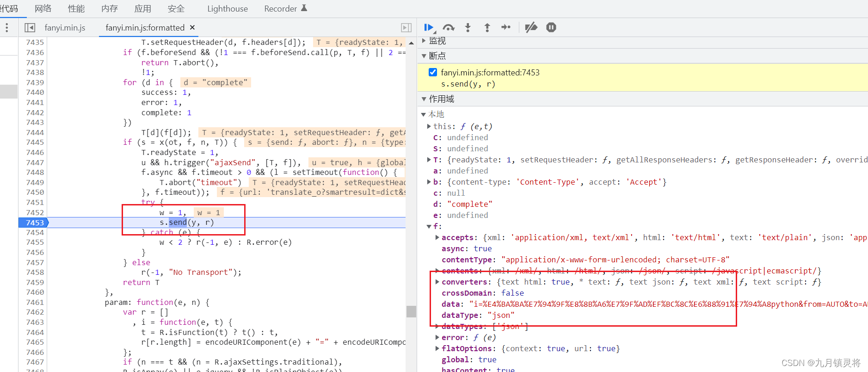Image resolution: width=868 pixels, height=372 pixels.
Task: Select the dataType: "json" row
Action: click(478, 315)
